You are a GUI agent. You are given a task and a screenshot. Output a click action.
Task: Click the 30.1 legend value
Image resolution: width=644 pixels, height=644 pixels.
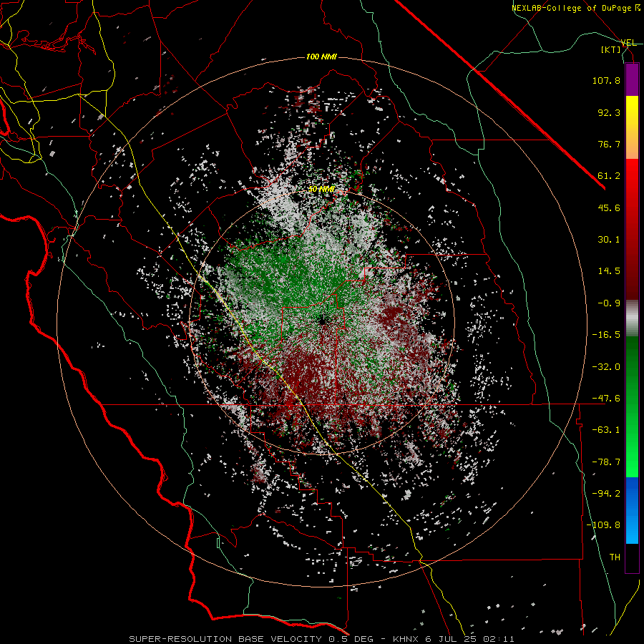[x=609, y=240]
